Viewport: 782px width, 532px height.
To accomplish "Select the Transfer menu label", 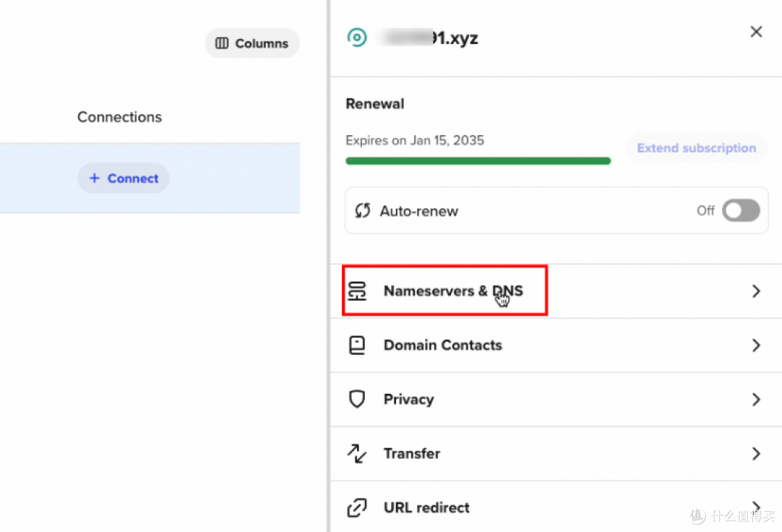I will tap(412, 454).
